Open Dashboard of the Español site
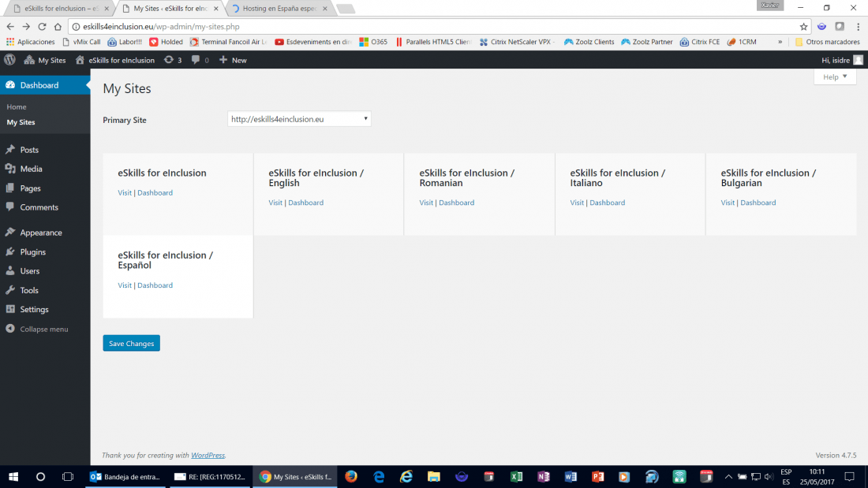Screen dimensions: 868x488 tap(155, 285)
